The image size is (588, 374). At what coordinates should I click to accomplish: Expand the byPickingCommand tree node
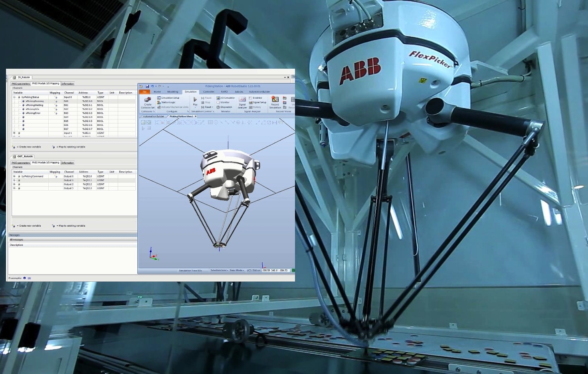point(14,176)
